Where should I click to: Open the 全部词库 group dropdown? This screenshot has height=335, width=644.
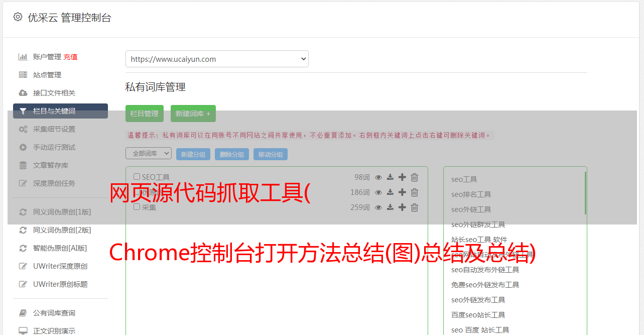click(x=149, y=153)
